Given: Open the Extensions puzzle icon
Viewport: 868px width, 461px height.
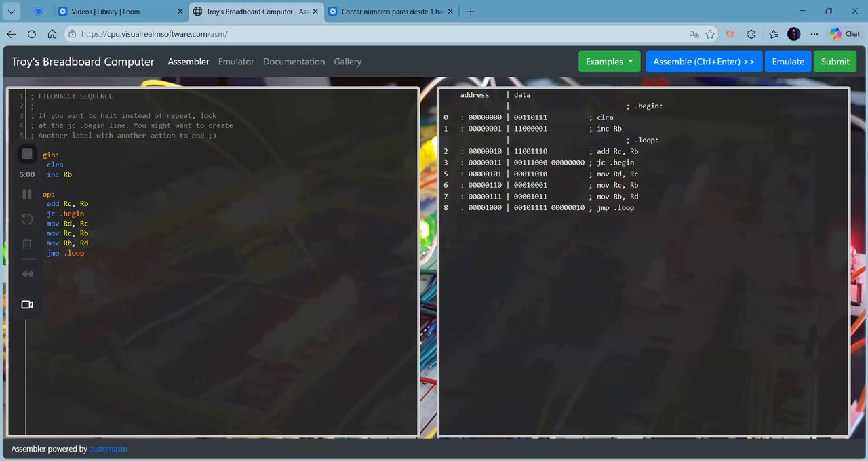Looking at the screenshot, I should point(751,34).
